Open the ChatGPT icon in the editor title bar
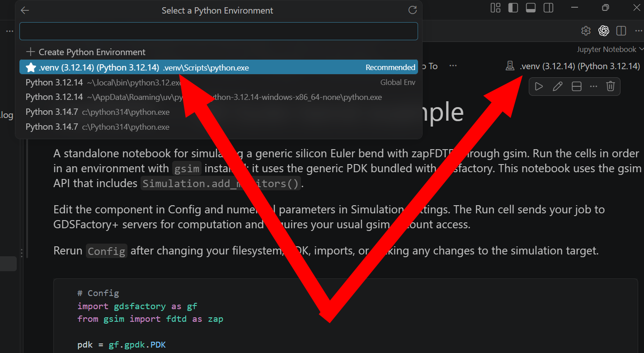Viewport: 644px width, 353px height. [604, 31]
